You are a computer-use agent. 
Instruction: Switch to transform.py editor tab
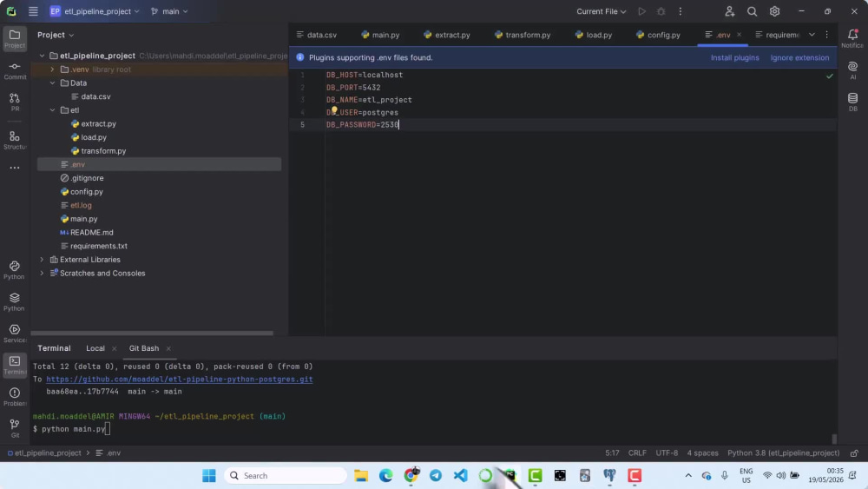(x=523, y=35)
